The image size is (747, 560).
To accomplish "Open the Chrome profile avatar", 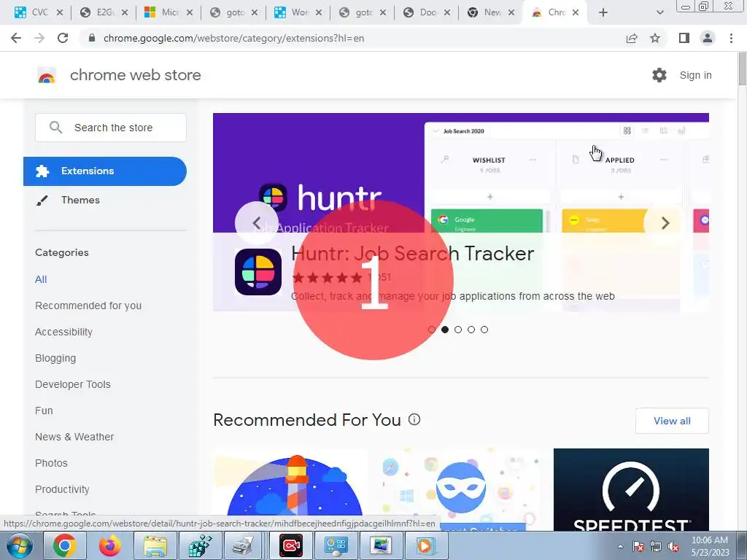I will pyautogui.click(x=708, y=38).
